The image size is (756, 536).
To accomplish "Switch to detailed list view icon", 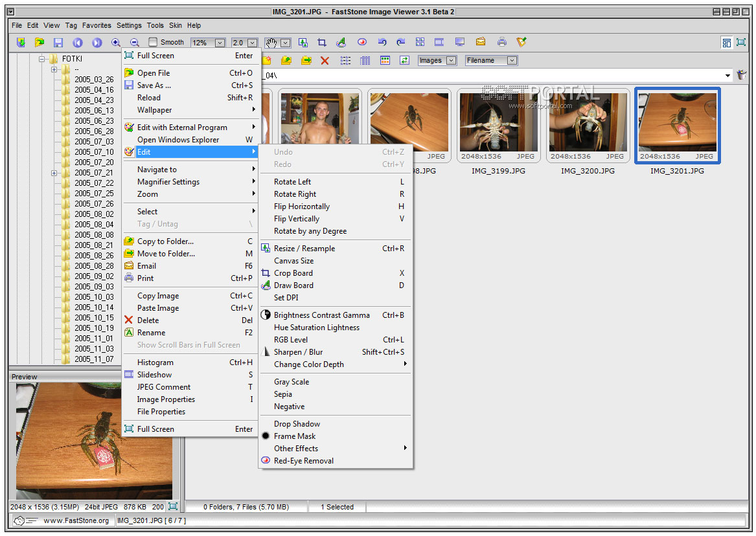I will 365,60.
